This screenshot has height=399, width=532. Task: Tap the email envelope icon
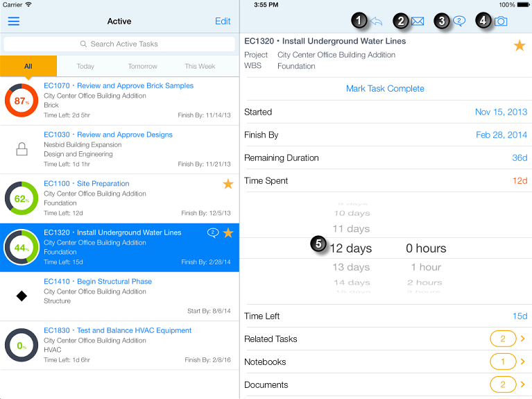418,22
